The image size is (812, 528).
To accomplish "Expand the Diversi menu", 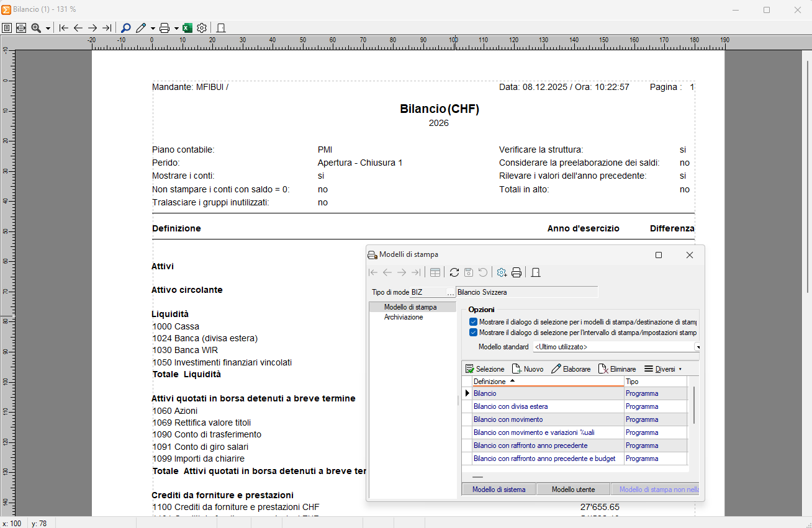I will (x=662, y=369).
